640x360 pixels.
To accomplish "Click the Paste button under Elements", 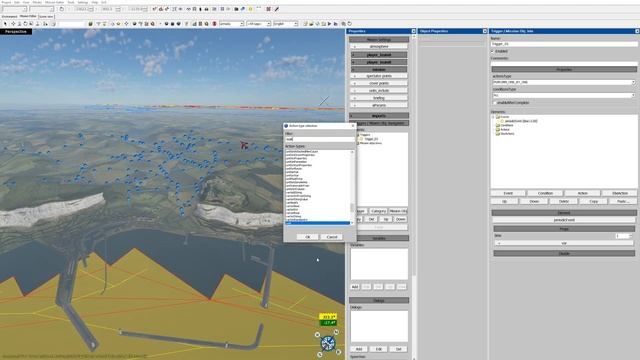I will (x=623, y=201).
